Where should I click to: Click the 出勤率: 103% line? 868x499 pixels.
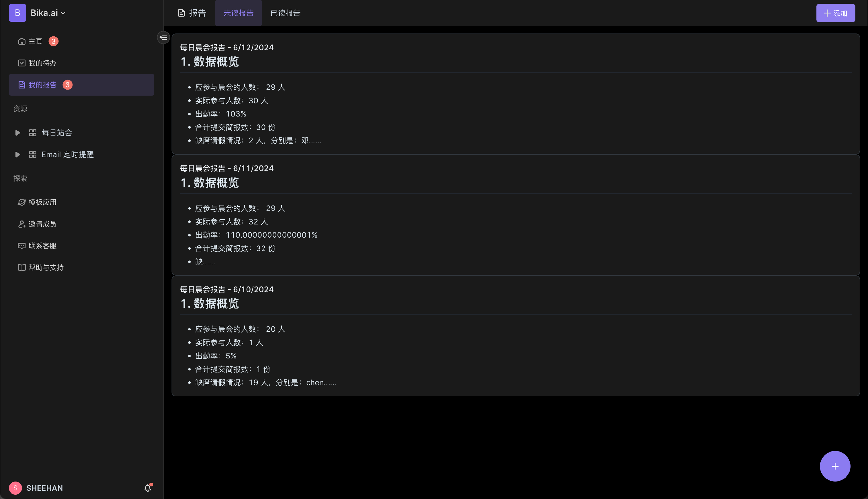click(x=221, y=114)
